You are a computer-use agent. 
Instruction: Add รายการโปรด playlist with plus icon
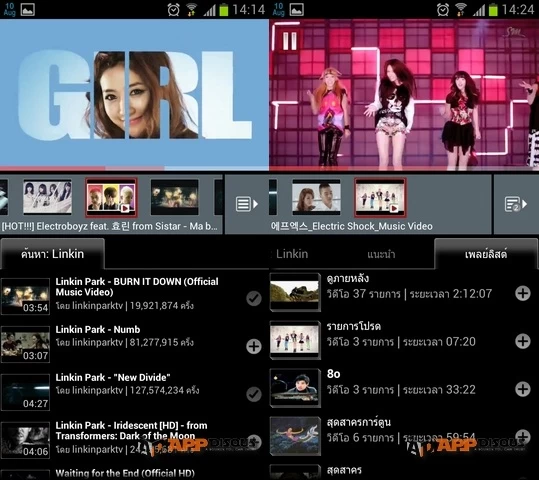tap(522, 341)
